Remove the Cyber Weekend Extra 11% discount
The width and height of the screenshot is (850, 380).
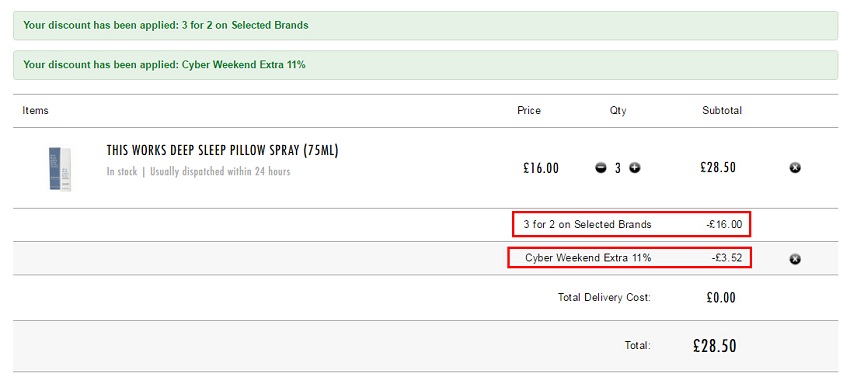click(795, 259)
